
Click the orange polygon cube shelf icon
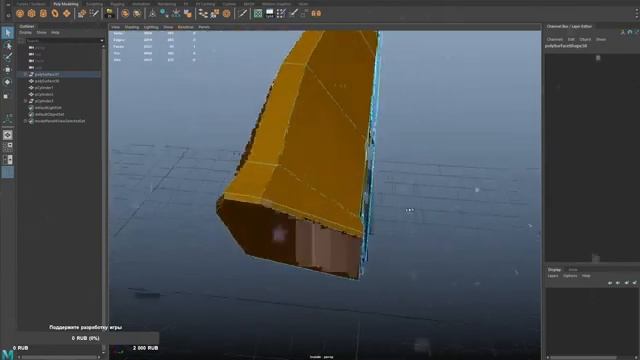(x=31, y=13)
